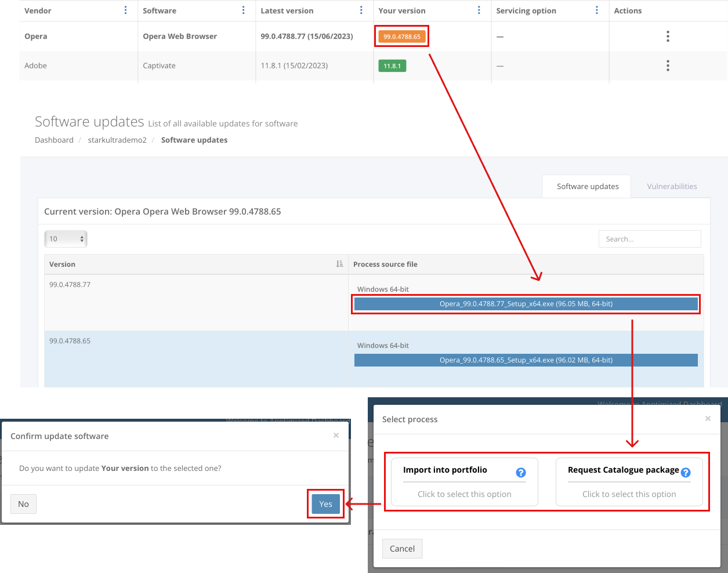Sort the Version column
Viewport: 728px width, 573px height.
coord(339,264)
